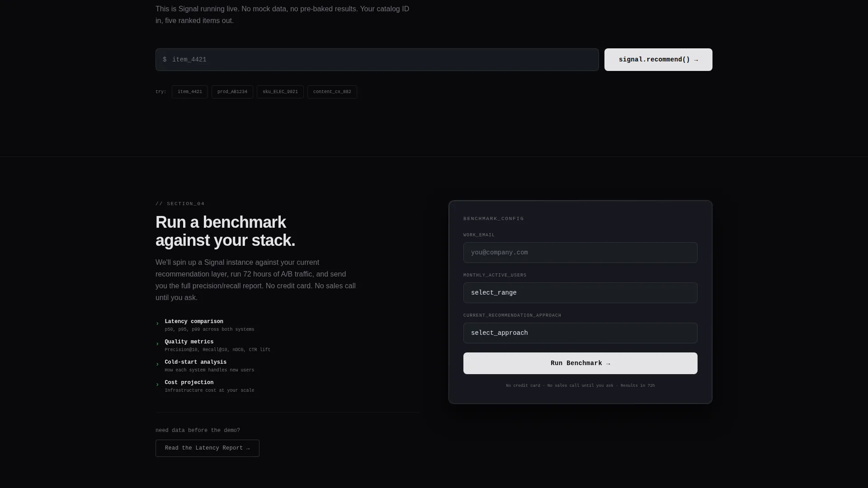The width and height of the screenshot is (868, 488).
Task: Click the Run Benchmark button
Action: (x=580, y=363)
